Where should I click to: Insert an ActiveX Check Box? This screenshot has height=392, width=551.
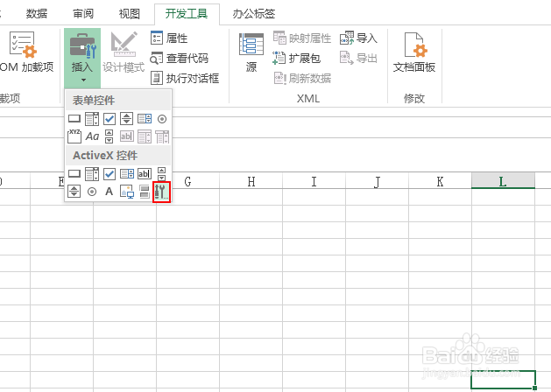click(x=109, y=174)
